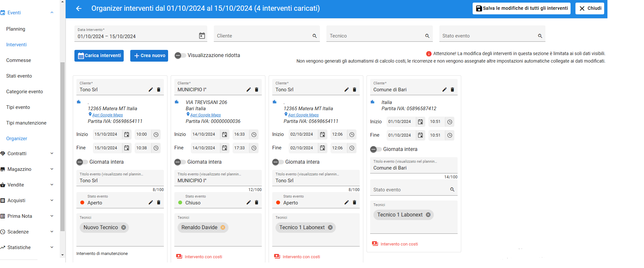Collapse the Eventi menu section

tap(52, 13)
